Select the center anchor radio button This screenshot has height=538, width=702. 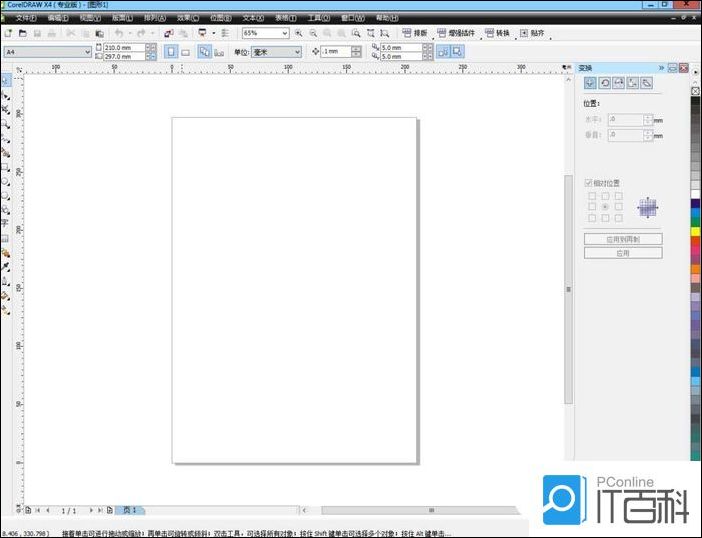point(605,207)
